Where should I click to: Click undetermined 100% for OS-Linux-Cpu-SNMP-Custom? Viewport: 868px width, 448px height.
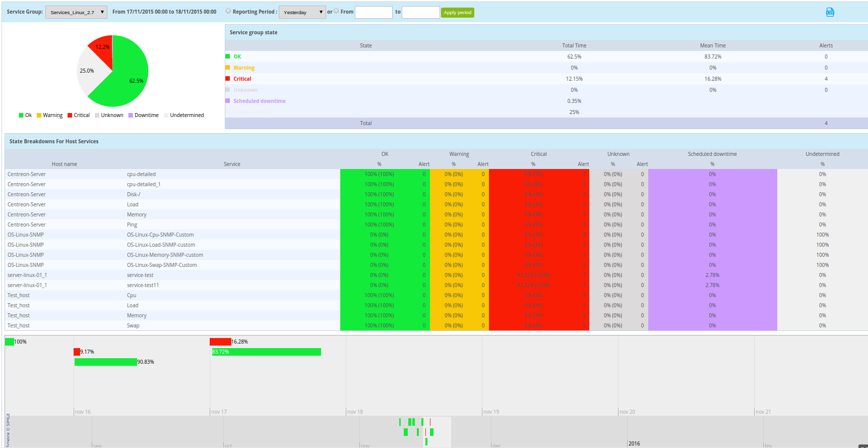click(822, 235)
